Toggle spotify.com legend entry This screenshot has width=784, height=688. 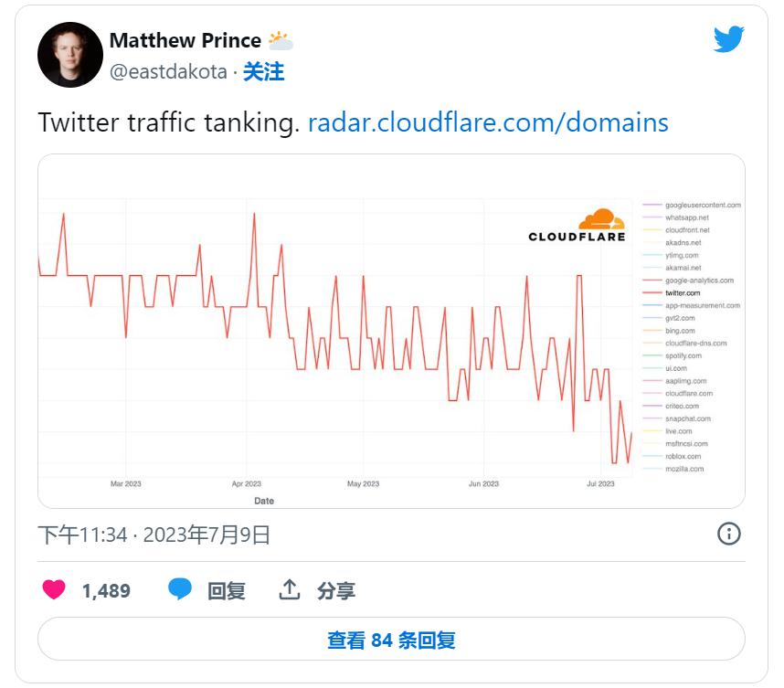pos(683,356)
